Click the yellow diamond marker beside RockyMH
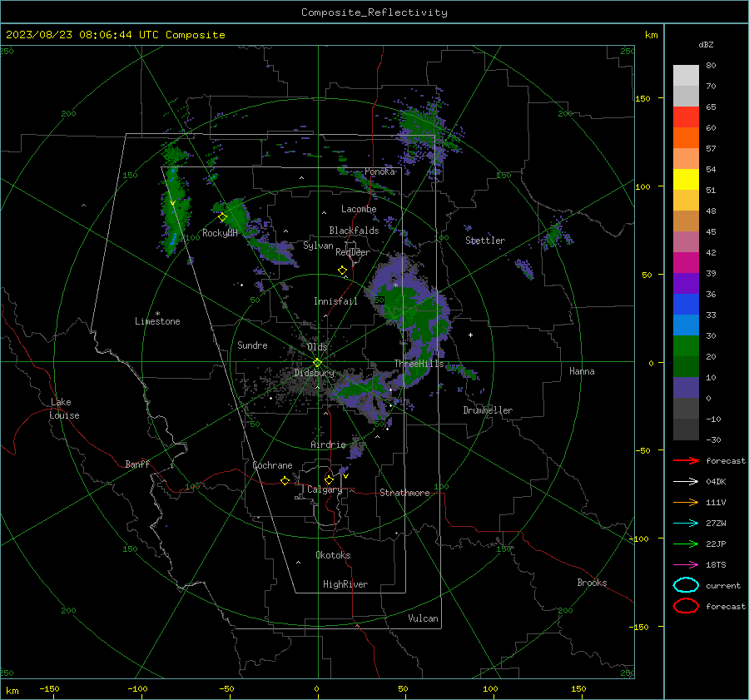Image resolution: width=749 pixels, height=700 pixels. click(222, 217)
